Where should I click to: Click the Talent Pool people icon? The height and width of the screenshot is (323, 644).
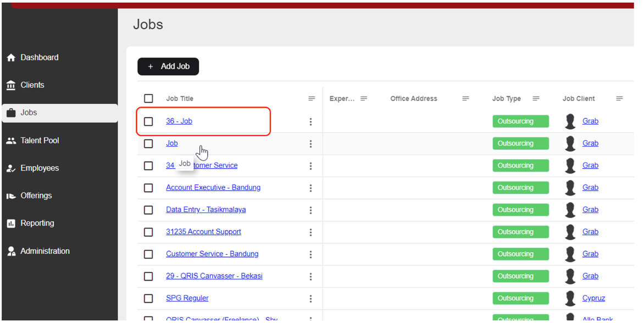(11, 141)
